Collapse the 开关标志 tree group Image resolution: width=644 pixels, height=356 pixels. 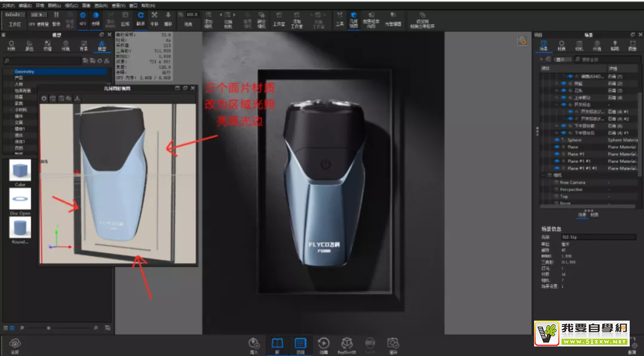coord(557,105)
